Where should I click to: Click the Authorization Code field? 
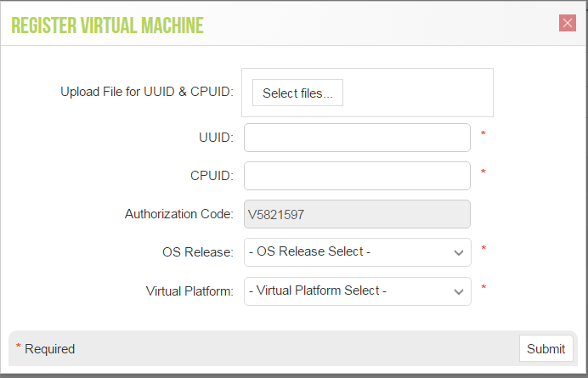[x=357, y=214]
